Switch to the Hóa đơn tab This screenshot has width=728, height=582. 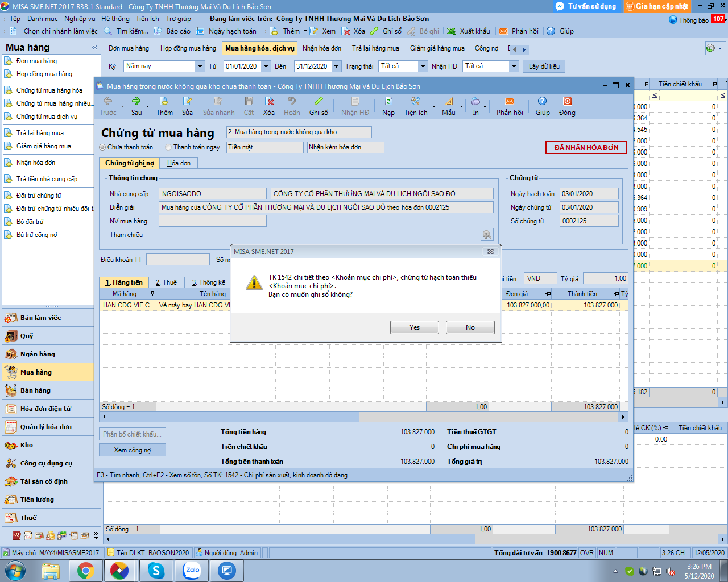(179, 163)
